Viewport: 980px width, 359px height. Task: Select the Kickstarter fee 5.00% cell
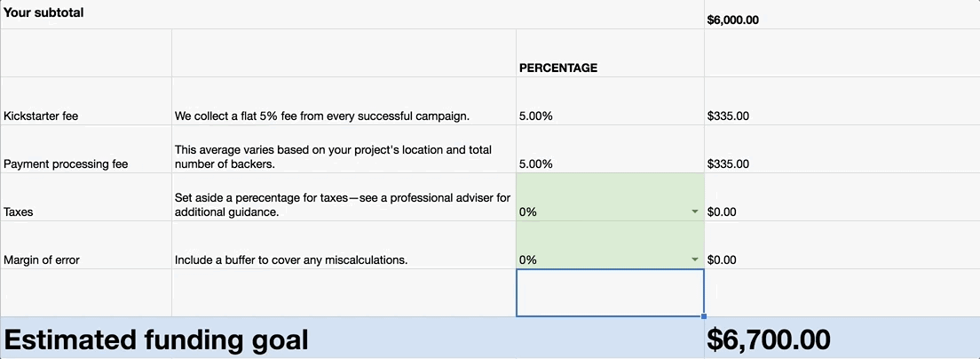point(610,101)
